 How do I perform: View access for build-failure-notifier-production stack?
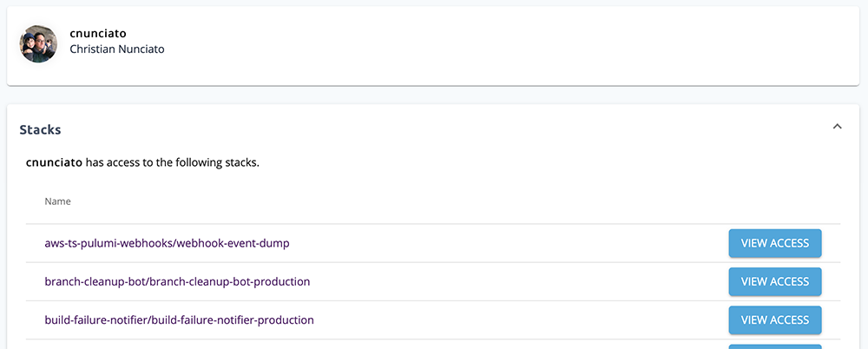tap(774, 319)
